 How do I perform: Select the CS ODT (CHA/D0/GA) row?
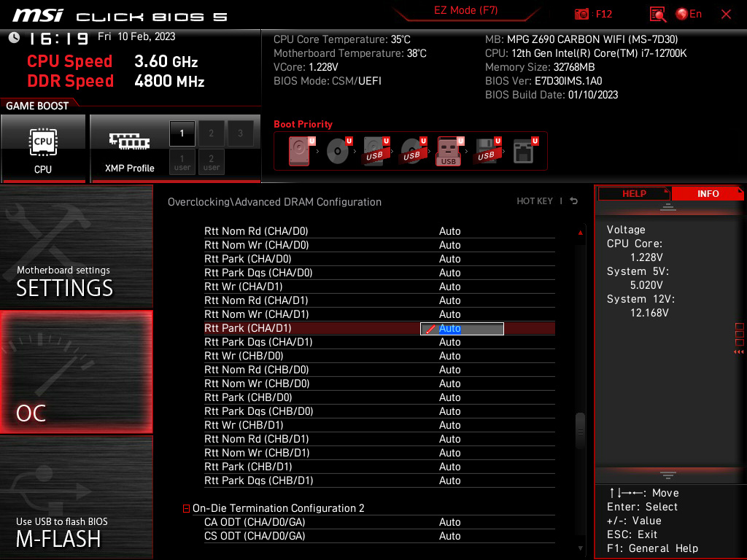pyautogui.click(x=379, y=536)
